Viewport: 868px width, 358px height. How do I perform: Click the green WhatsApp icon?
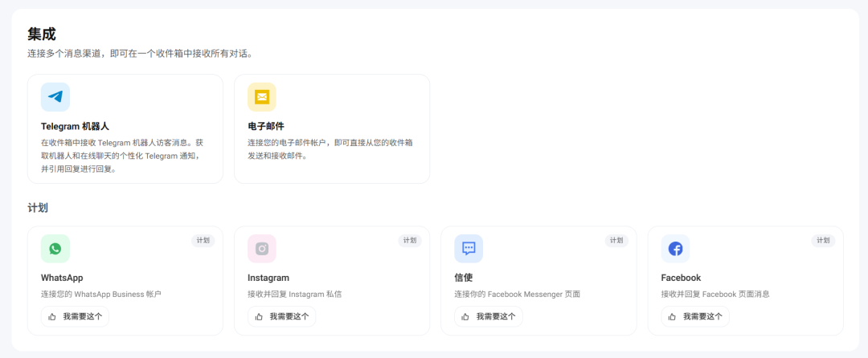coord(55,249)
